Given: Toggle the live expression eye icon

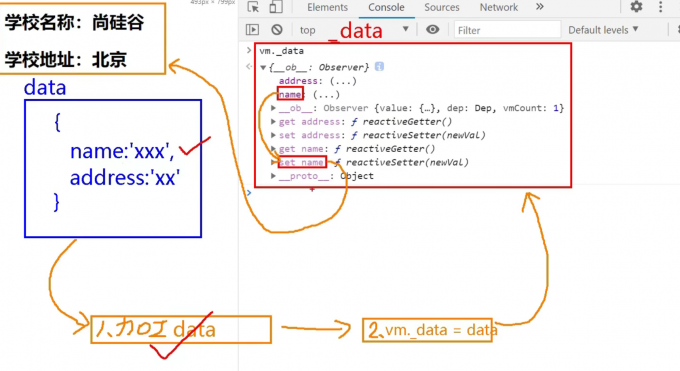Looking at the screenshot, I should [x=432, y=30].
